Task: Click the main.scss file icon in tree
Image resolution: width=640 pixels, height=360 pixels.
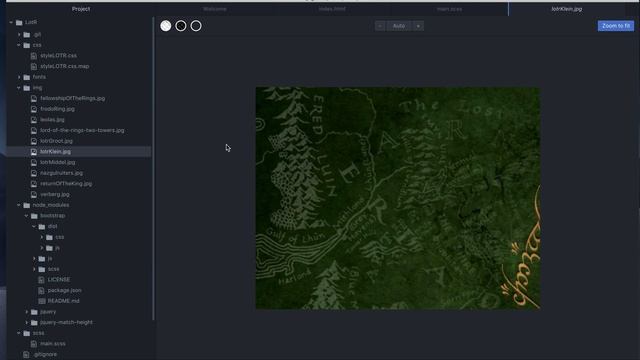Action: [x=34, y=344]
